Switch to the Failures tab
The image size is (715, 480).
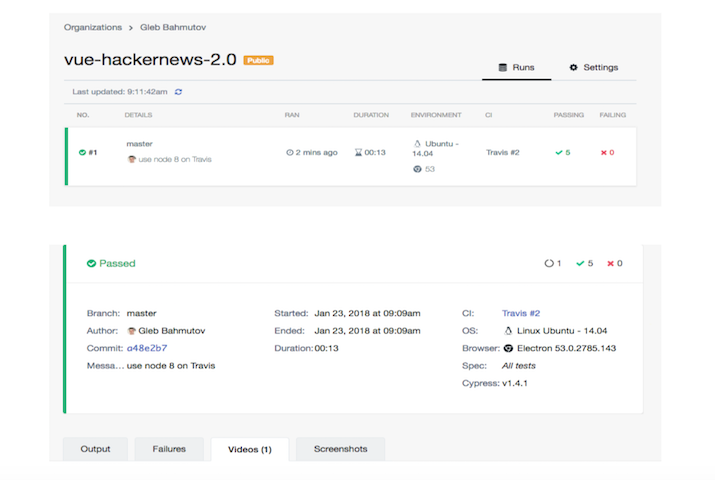coord(169,449)
